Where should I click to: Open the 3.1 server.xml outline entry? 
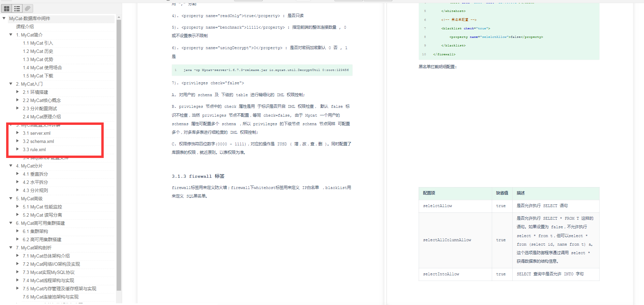point(36,133)
